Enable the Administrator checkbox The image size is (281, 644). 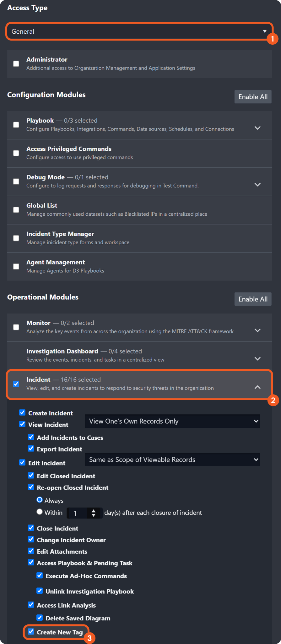tap(16, 64)
